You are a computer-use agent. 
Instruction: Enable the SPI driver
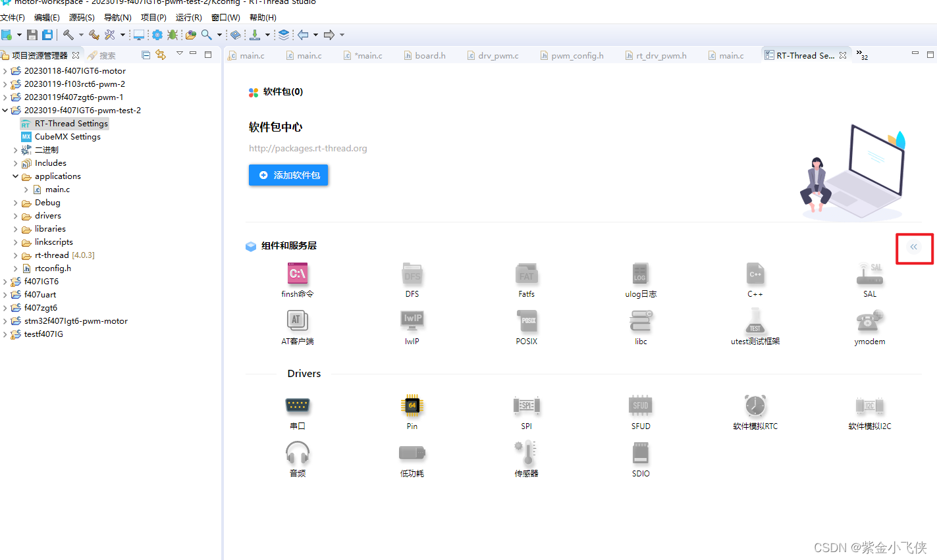click(x=527, y=412)
